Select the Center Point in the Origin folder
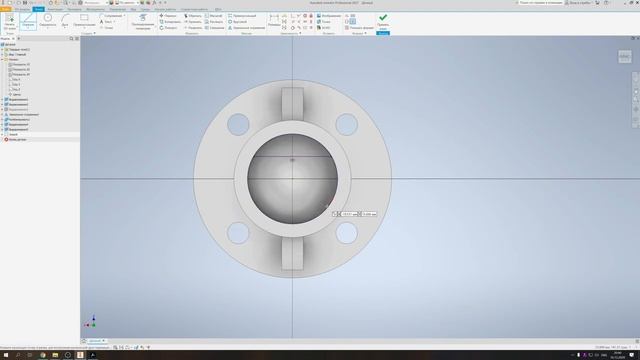This screenshot has height=360, width=640. point(15,95)
